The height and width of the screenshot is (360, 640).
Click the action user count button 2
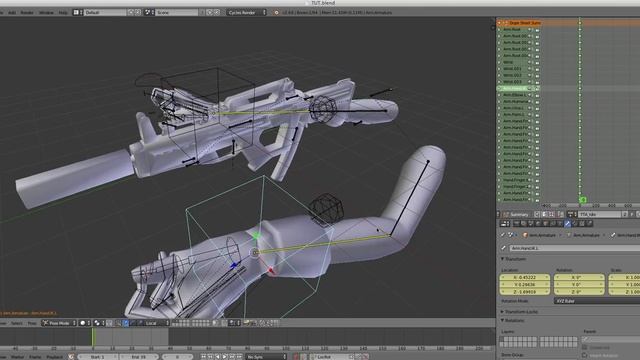(624, 214)
